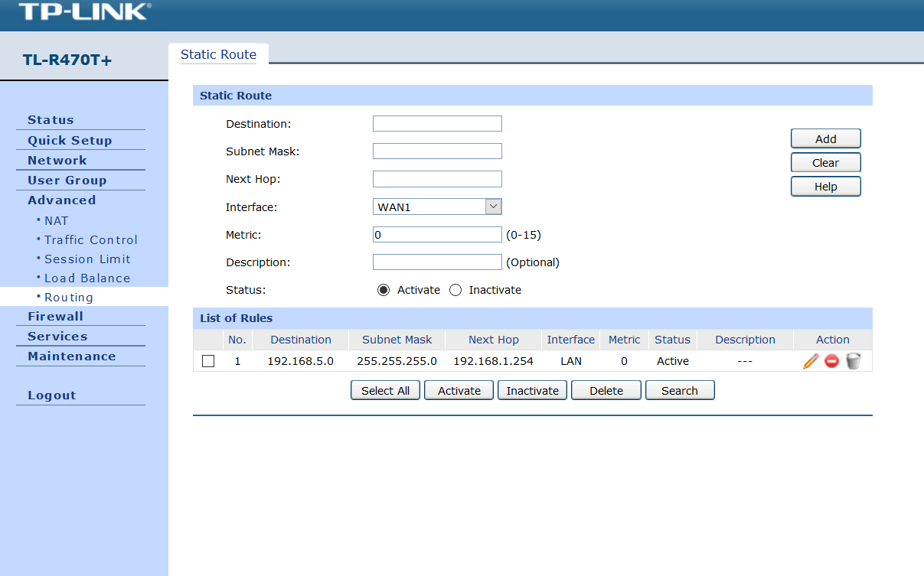Delete rule 1 using the trash icon
Screen dimensions: 924x576
854,361
